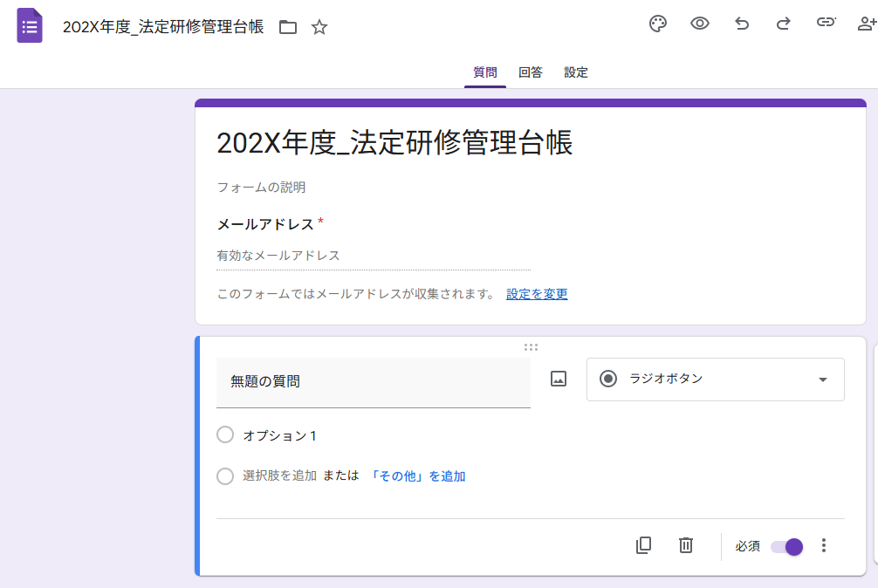Toggle the 必須 required switch
Viewport: 878px width, 588px height.
786,546
